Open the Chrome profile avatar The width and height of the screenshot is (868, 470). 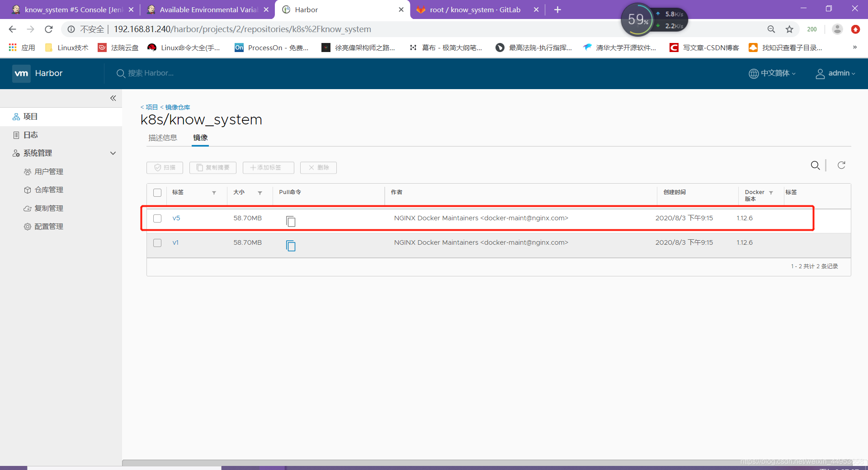coord(837,29)
